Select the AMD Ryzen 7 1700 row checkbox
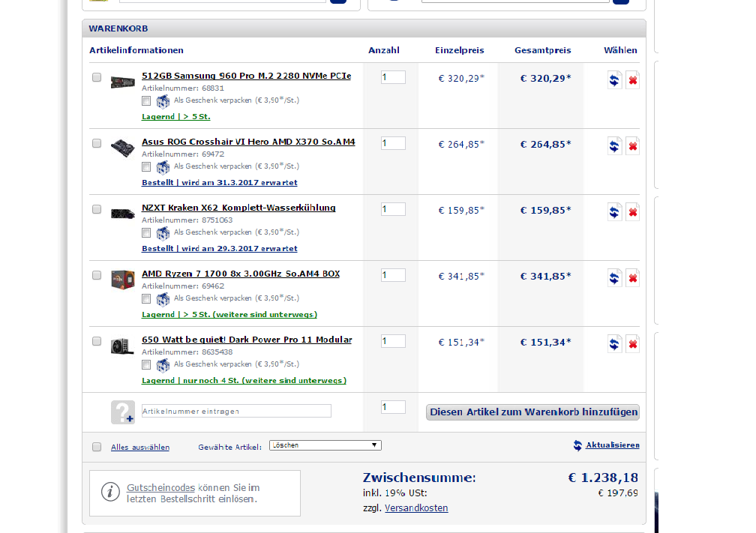756x533 pixels. coord(97,275)
